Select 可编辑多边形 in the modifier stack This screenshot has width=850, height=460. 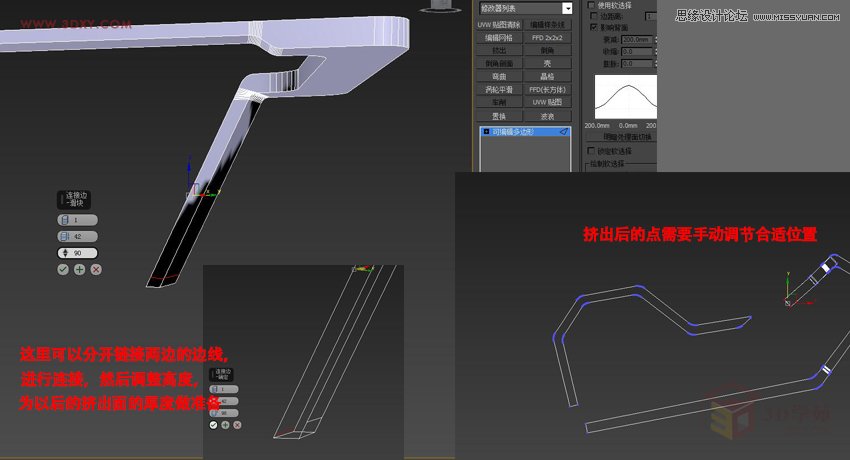pos(525,132)
